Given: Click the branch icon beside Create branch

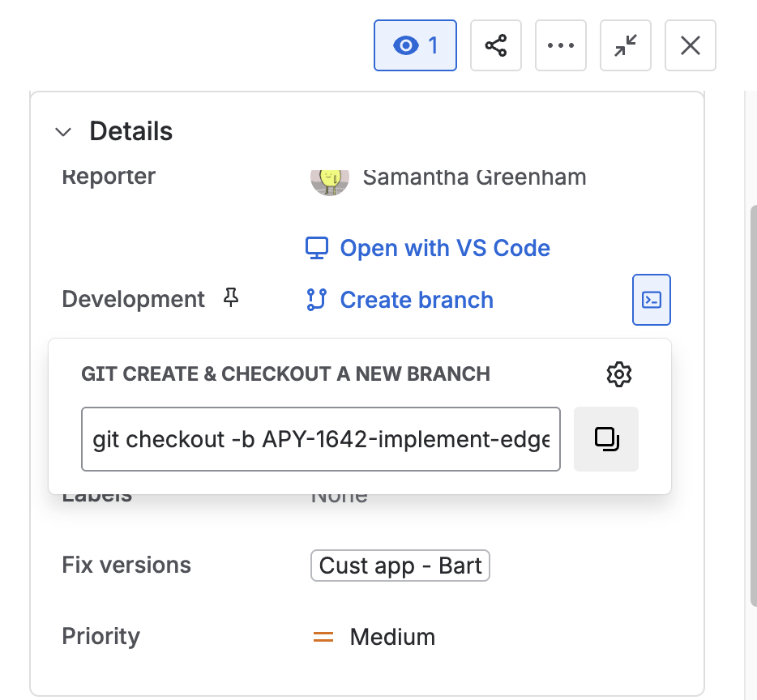Looking at the screenshot, I should pos(316,300).
